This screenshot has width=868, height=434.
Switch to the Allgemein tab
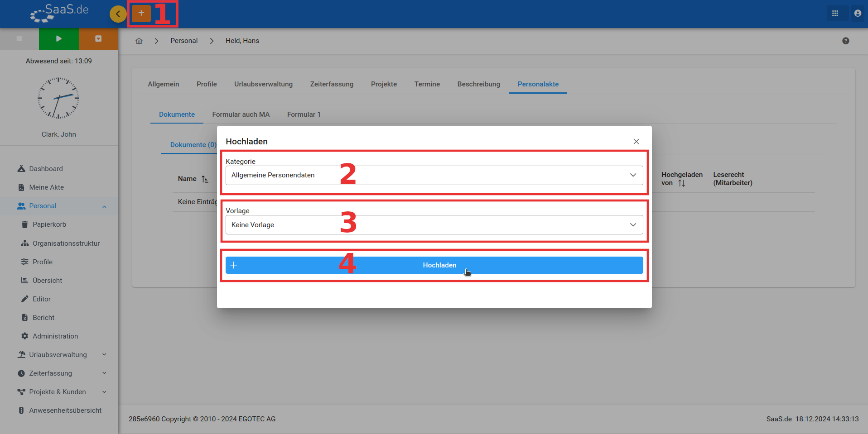click(x=164, y=84)
